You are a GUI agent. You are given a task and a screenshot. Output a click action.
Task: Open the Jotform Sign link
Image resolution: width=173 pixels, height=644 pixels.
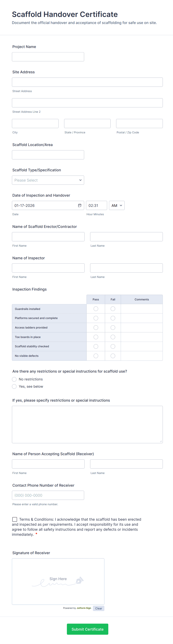pyautogui.click(x=84, y=608)
